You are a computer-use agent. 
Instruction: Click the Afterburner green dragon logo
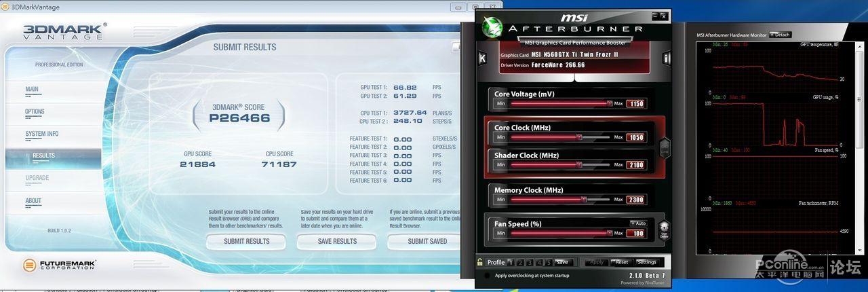(492, 27)
